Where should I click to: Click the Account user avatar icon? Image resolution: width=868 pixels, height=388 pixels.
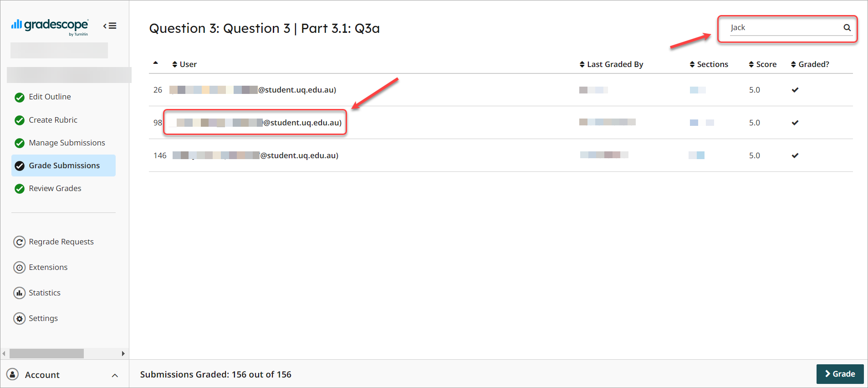(x=13, y=374)
